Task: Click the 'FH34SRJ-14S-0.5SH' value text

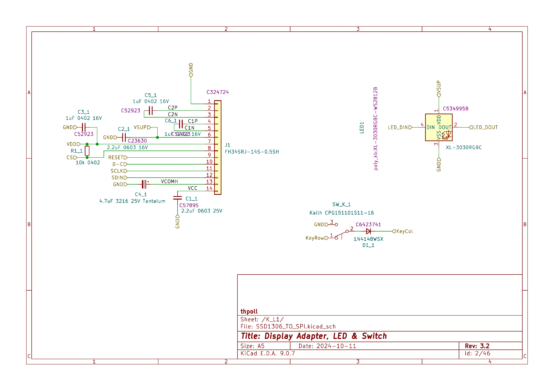Action: (x=252, y=152)
